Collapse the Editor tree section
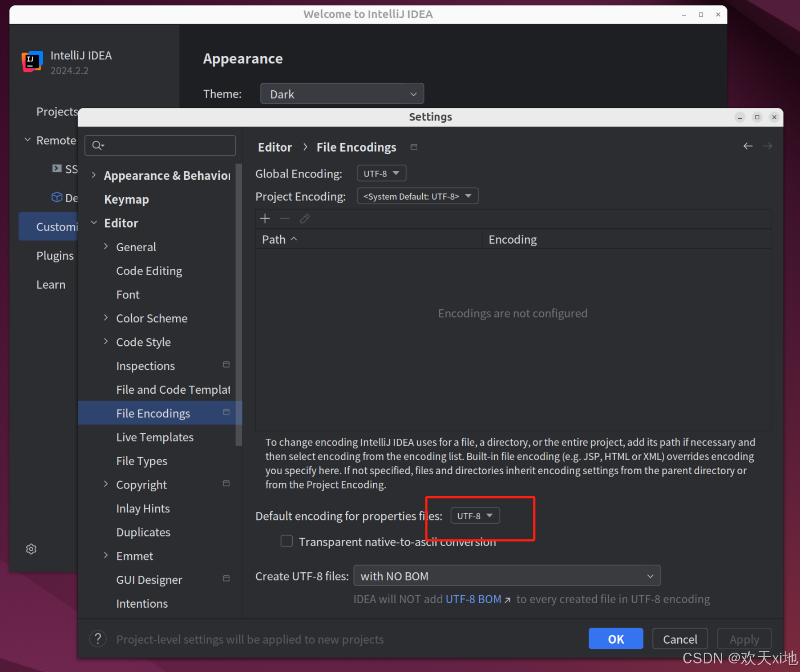 point(94,223)
